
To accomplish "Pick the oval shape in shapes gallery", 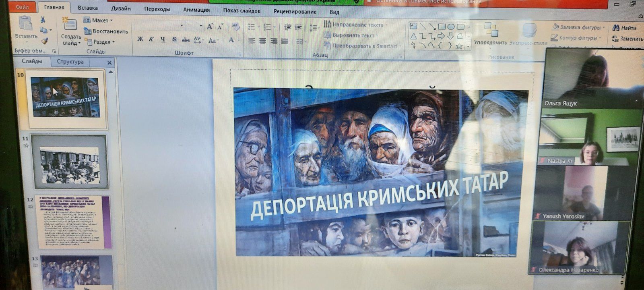I will click(x=451, y=27).
